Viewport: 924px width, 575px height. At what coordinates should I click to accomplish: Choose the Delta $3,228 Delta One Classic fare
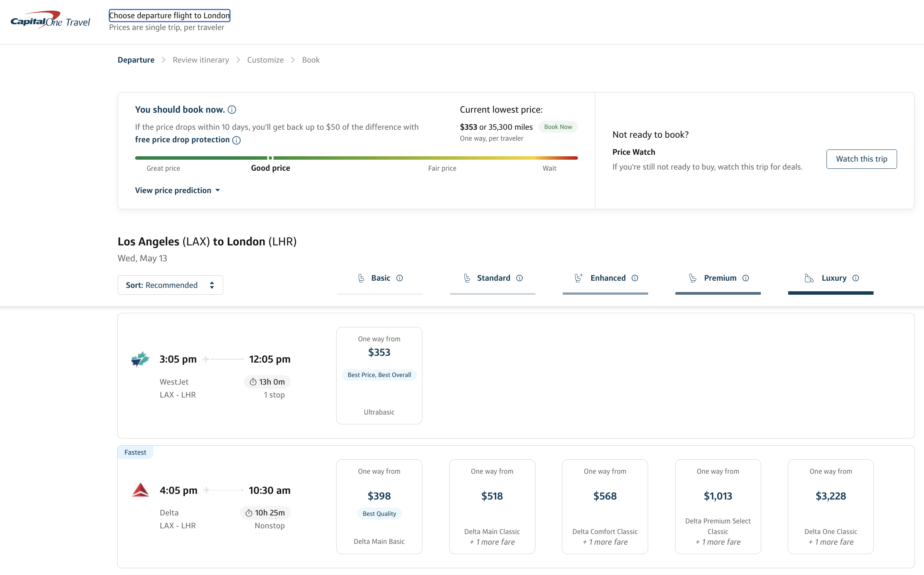pyautogui.click(x=830, y=506)
